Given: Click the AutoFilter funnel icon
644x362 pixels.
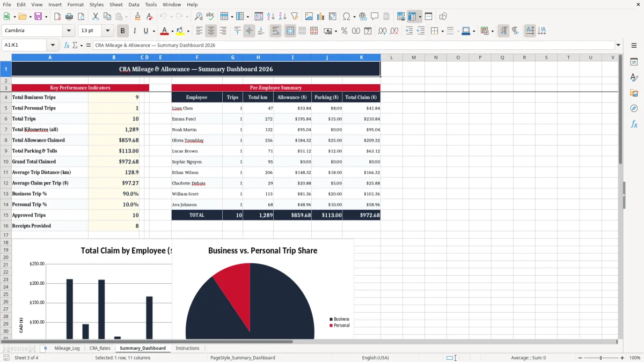Looking at the screenshot, I should pos(295,17).
